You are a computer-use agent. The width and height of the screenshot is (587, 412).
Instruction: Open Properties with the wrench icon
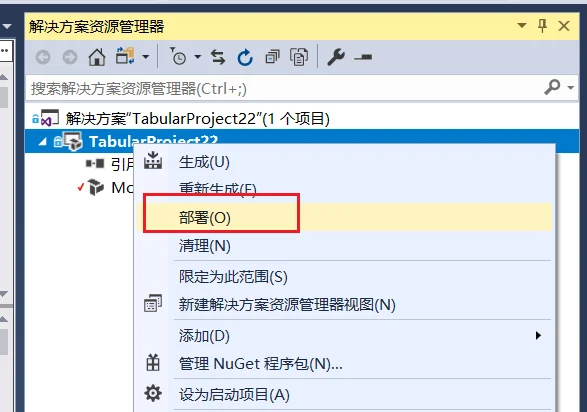(336, 57)
